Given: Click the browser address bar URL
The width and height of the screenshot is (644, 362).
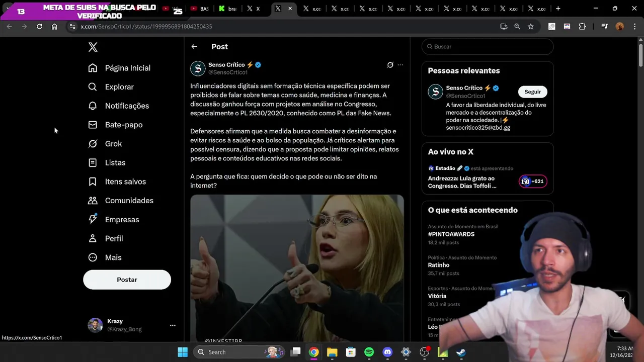Looking at the screenshot, I should 146,26.
